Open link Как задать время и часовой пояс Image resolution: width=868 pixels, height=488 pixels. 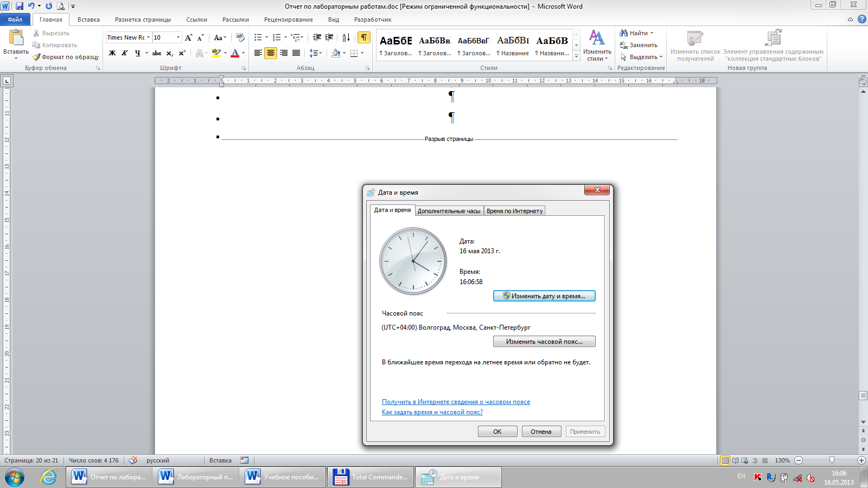coord(432,412)
